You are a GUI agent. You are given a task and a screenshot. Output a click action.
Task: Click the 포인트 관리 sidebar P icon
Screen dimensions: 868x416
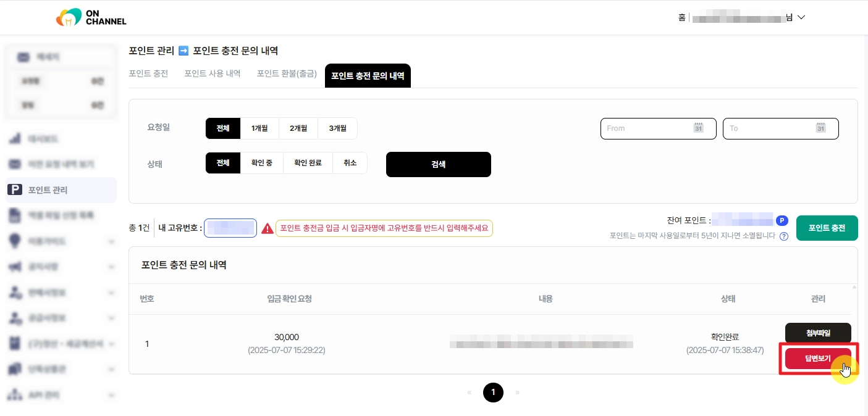[x=14, y=190]
